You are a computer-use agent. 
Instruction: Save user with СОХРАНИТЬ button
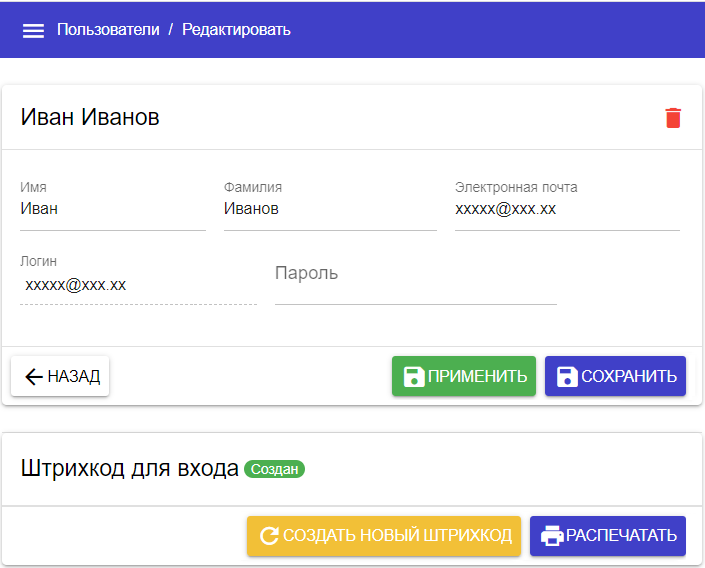pos(615,376)
